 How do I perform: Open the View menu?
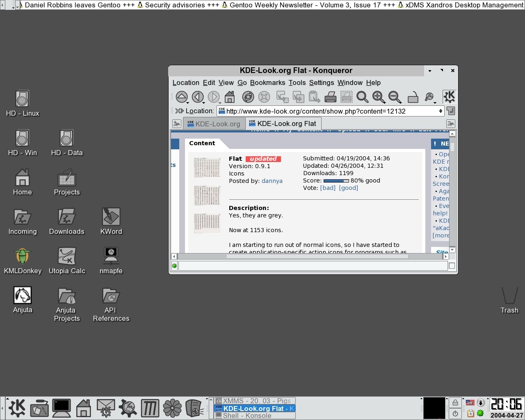click(x=226, y=82)
